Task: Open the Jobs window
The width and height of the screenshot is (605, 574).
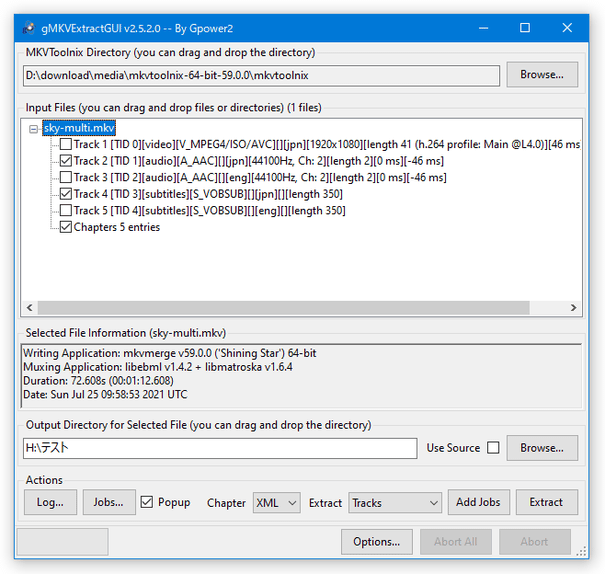Action: (x=109, y=502)
